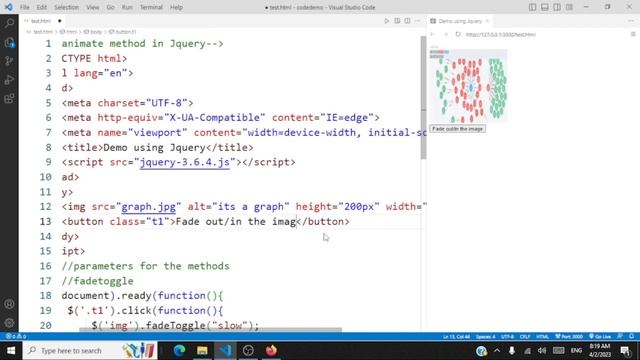Click the Windows Start button

[11, 351]
